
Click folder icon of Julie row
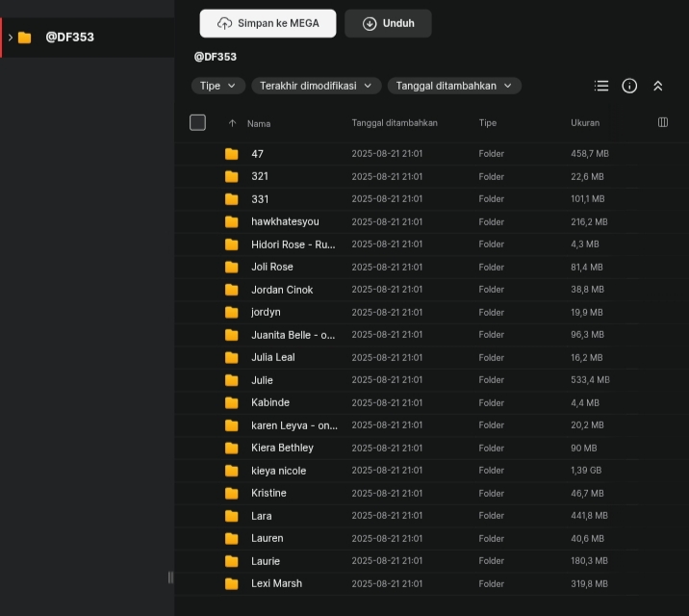point(232,380)
